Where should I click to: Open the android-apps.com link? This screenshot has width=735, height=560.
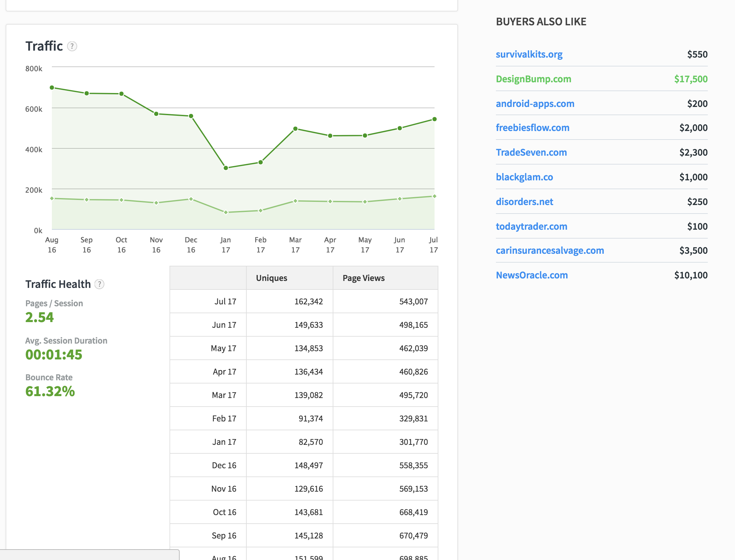coord(535,104)
